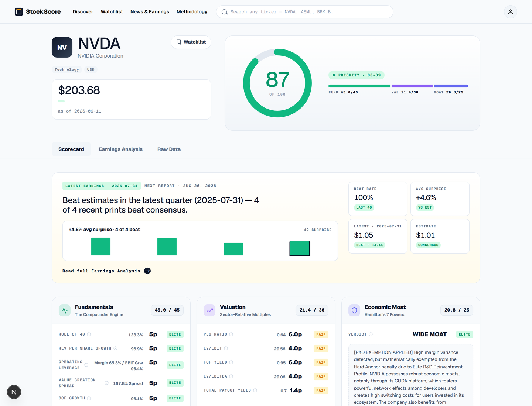Click the purple VAL score bar

coord(412,86)
